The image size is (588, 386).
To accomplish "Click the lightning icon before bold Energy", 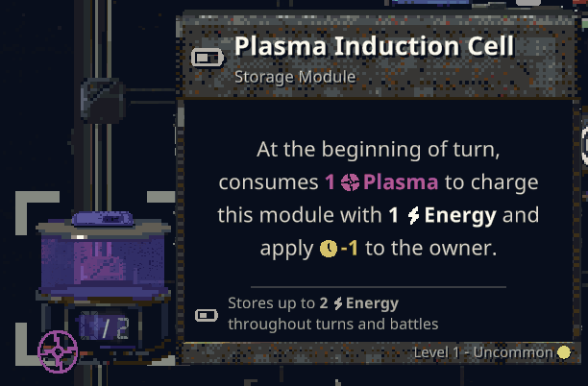I will pyautogui.click(x=413, y=215).
